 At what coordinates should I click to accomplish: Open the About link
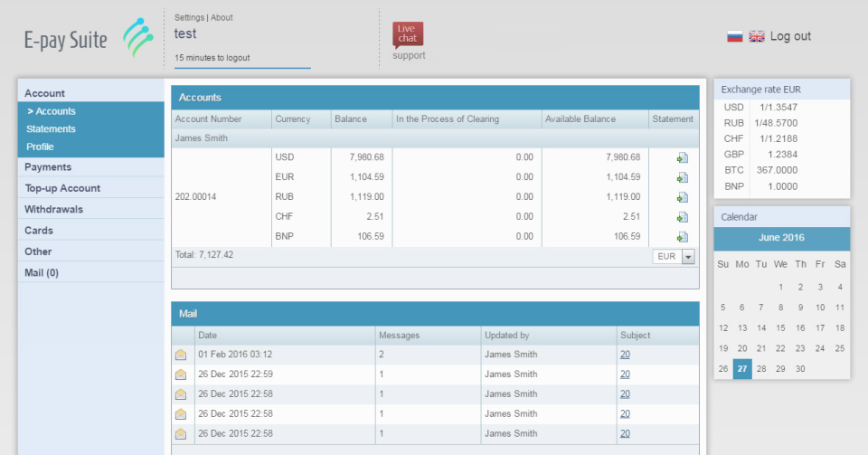(x=222, y=18)
